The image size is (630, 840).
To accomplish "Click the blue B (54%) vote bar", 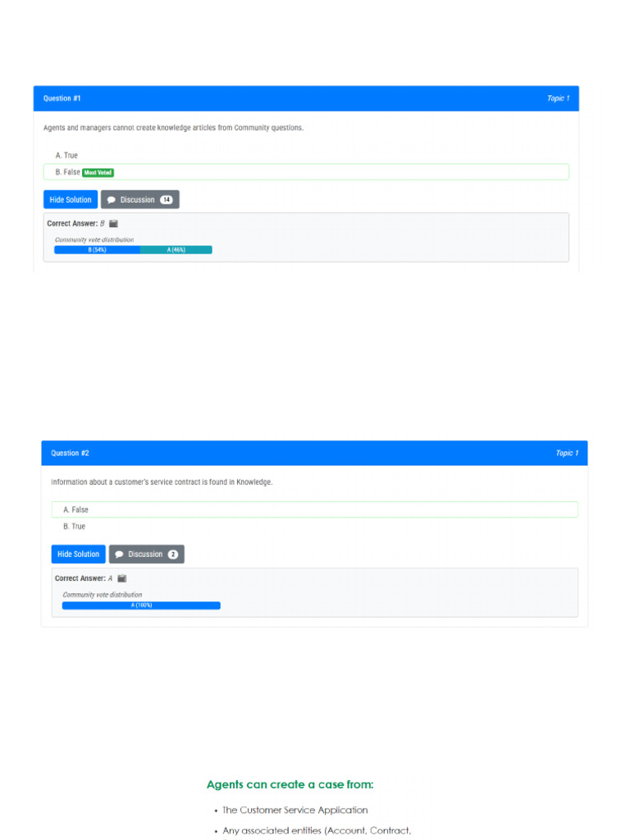I will tap(98, 249).
